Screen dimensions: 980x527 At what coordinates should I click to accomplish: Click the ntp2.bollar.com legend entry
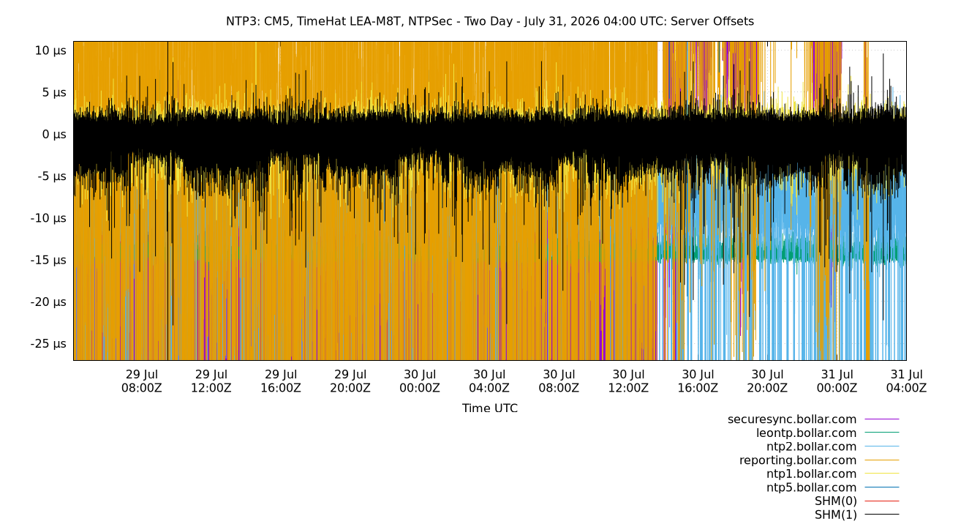coord(811,446)
